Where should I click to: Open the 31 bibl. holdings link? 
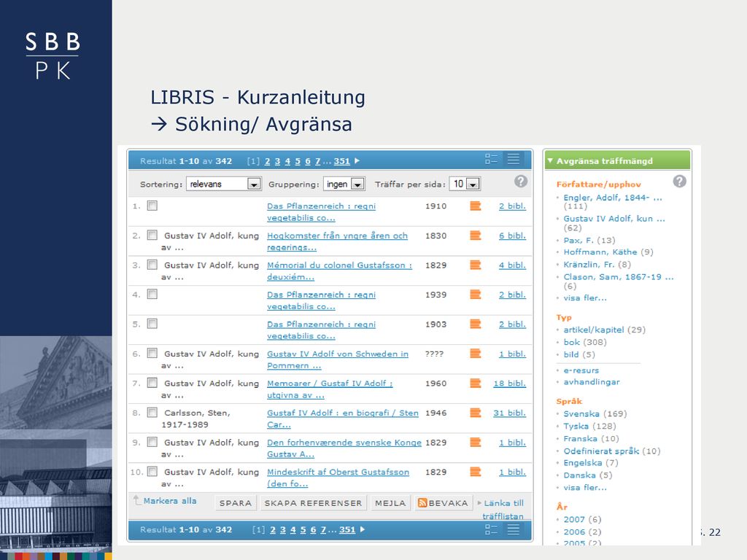[509, 413]
